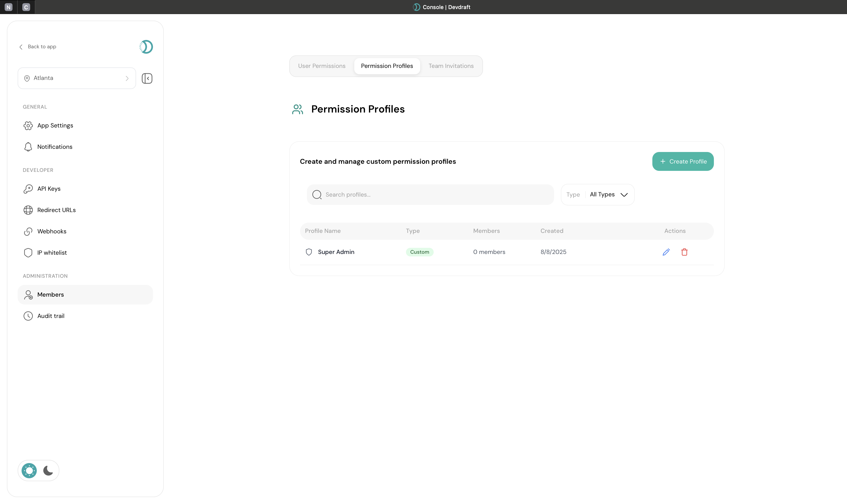This screenshot has width=847, height=504.
Task: Open the Audit trail clock icon
Action: [28, 316]
